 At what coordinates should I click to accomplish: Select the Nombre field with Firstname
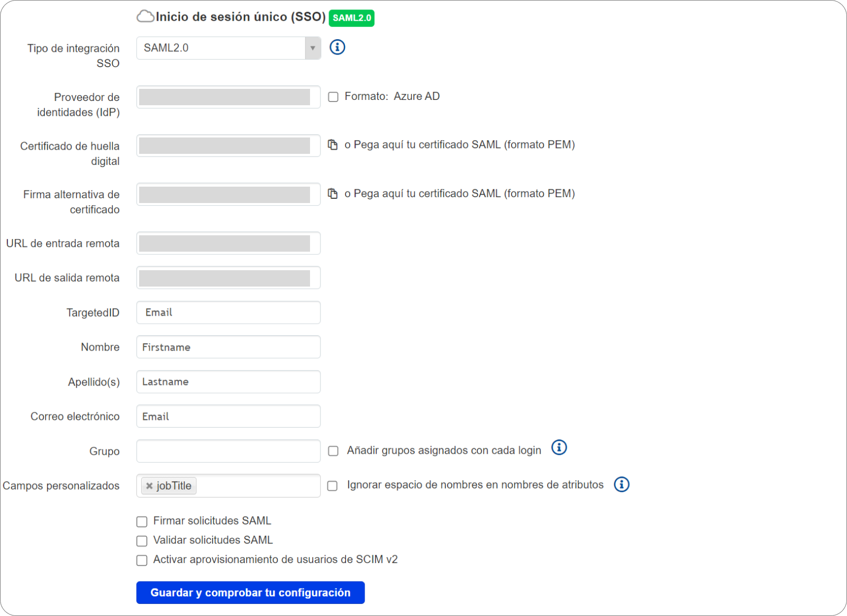click(229, 347)
